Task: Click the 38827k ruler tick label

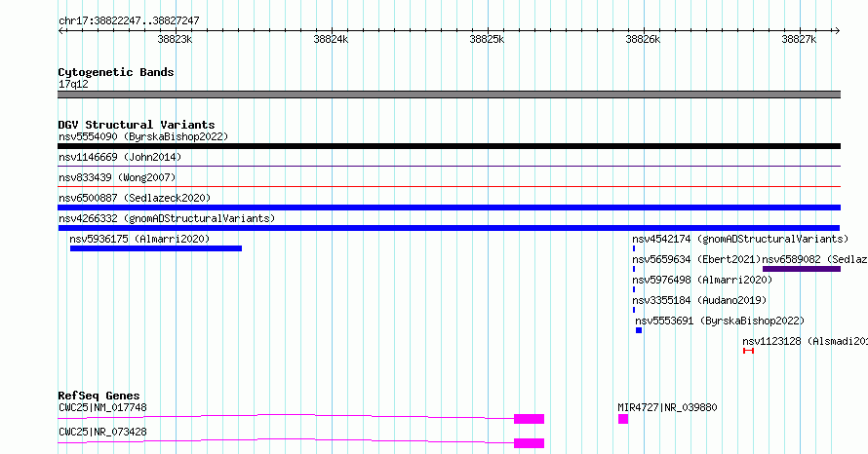Action: point(800,39)
